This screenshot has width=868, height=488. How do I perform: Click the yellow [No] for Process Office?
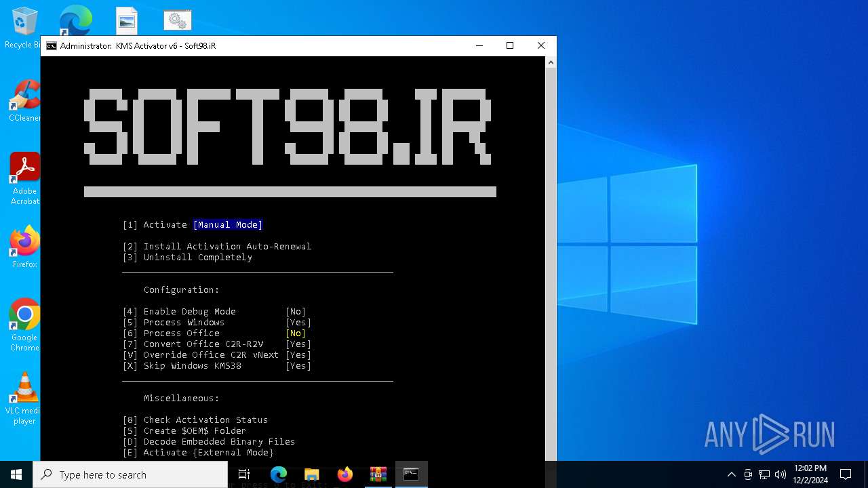[x=296, y=333]
